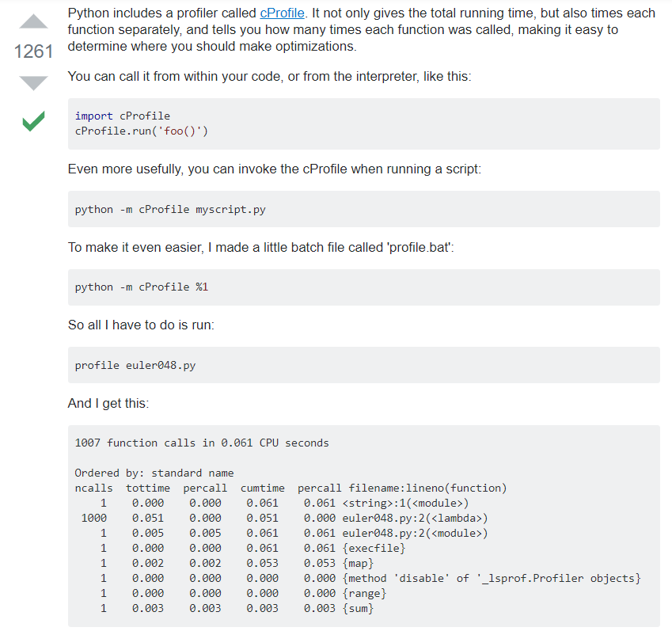
Task: Open the cProfile documentation link
Action: pos(283,13)
